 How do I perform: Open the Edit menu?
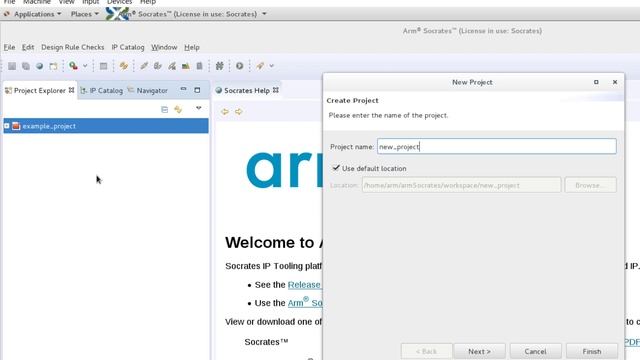(28, 47)
